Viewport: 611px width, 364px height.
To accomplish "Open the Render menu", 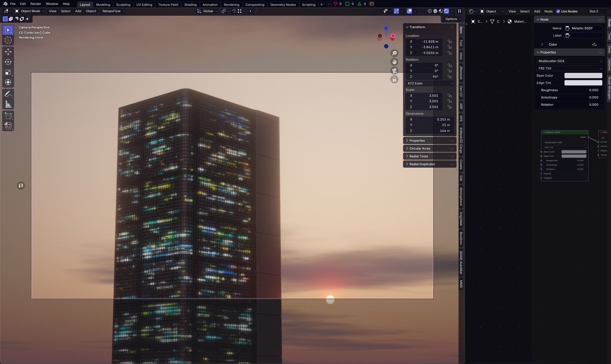I will point(36,4).
